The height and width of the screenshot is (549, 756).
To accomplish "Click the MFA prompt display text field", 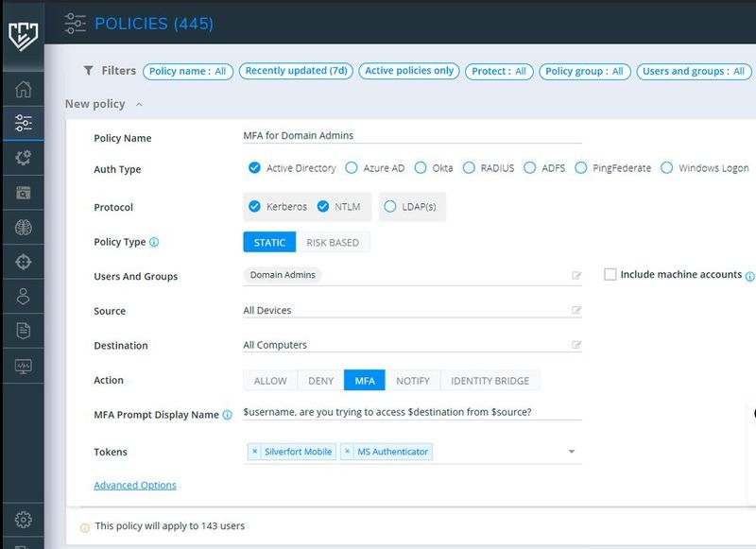I will (412, 412).
